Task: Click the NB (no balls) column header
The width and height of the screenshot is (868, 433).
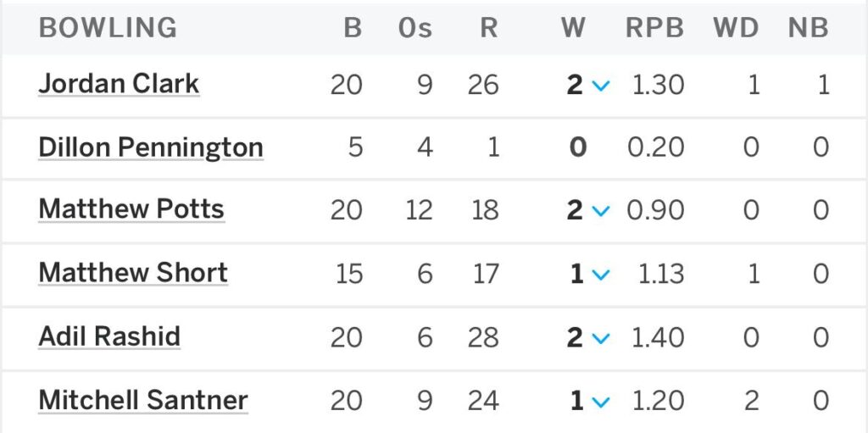Action: [x=808, y=28]
